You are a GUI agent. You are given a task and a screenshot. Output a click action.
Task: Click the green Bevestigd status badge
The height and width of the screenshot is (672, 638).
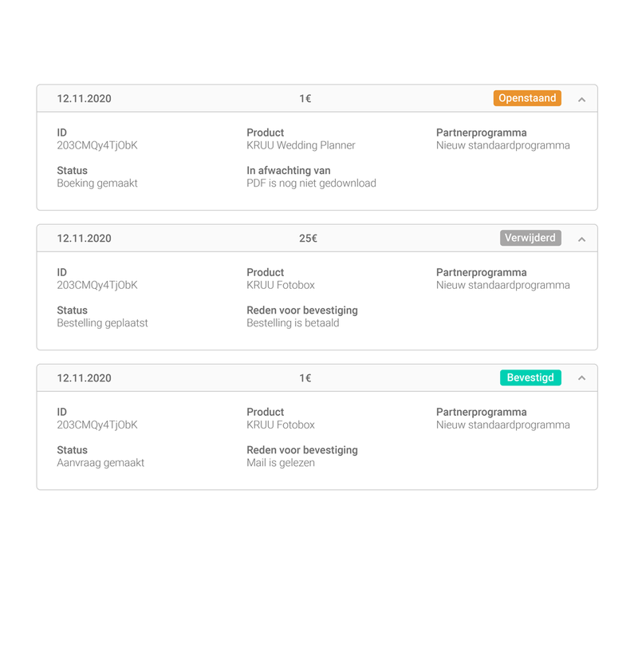[x=530, y=378]
